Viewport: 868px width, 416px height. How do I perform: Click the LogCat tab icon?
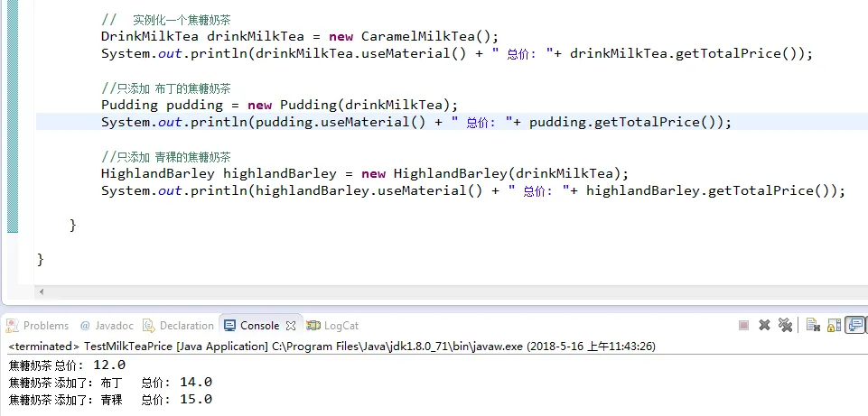[x=313, y=326]
